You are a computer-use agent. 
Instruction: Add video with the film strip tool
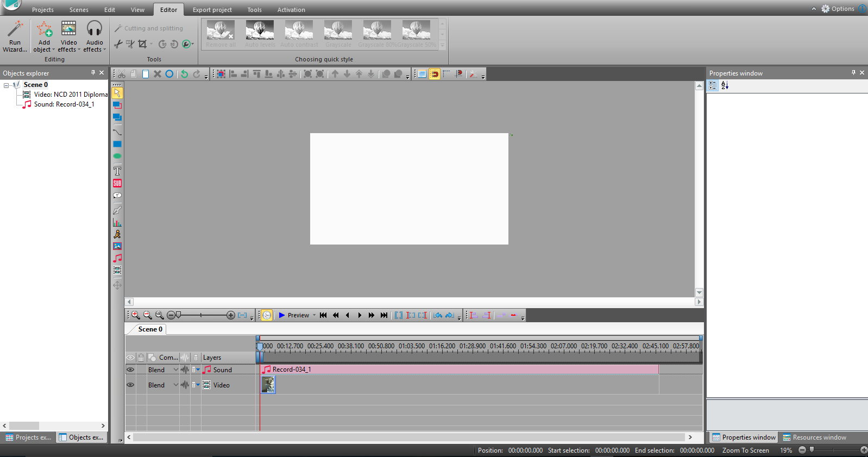click(x=117, y=270)
